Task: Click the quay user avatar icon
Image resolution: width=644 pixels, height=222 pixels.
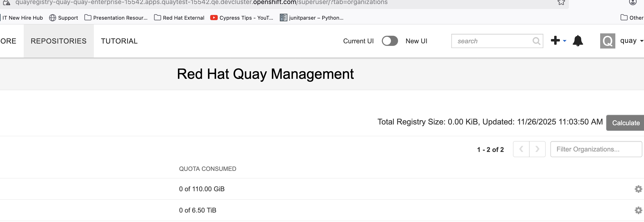Action: coord(607,41)
